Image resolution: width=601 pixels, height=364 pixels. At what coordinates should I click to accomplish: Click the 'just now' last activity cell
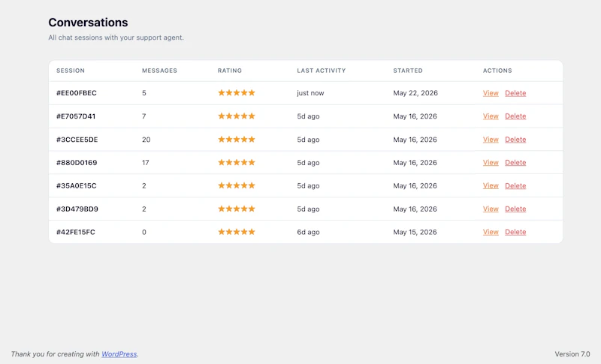[x=310, y=93]
